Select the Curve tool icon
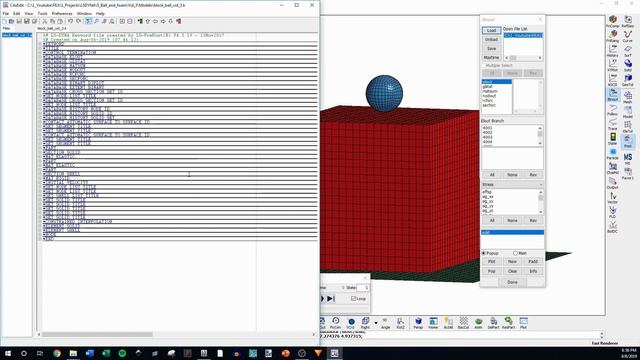The image size is (640, 360). pos(628,36)
